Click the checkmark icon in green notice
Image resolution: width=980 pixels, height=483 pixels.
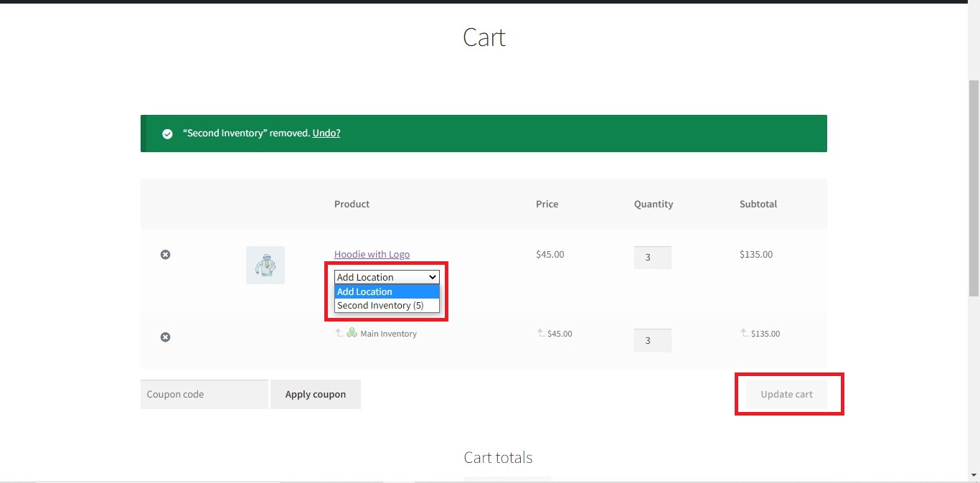[167, 133]
